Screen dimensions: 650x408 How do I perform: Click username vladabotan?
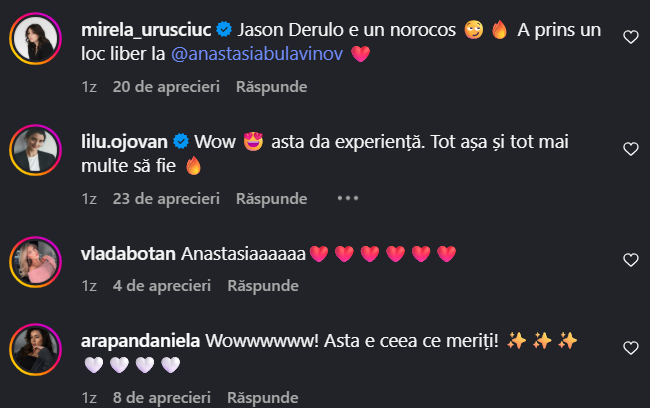128,254
